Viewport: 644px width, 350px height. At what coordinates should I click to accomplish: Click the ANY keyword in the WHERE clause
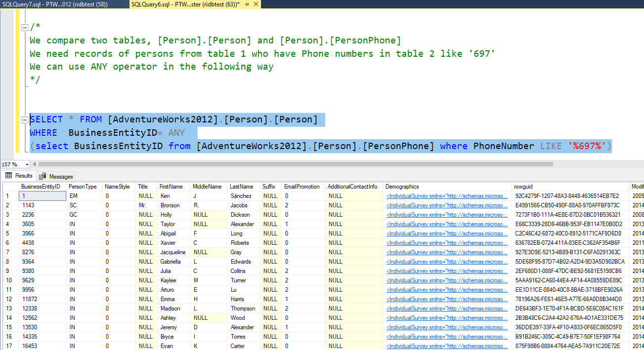[176, 133]
